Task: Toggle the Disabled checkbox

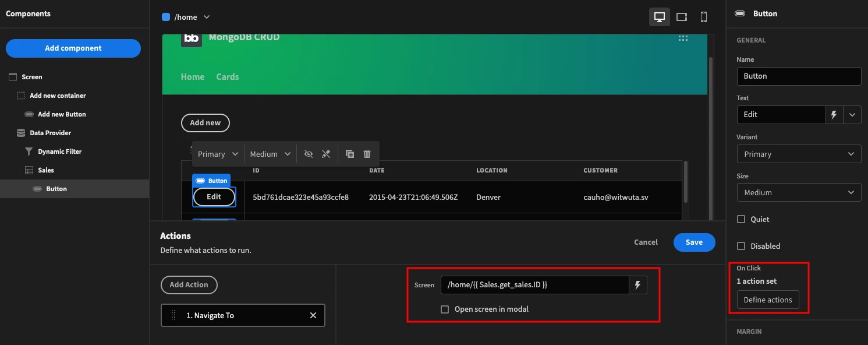Action: pyautogui.click(x=741, y=246)
